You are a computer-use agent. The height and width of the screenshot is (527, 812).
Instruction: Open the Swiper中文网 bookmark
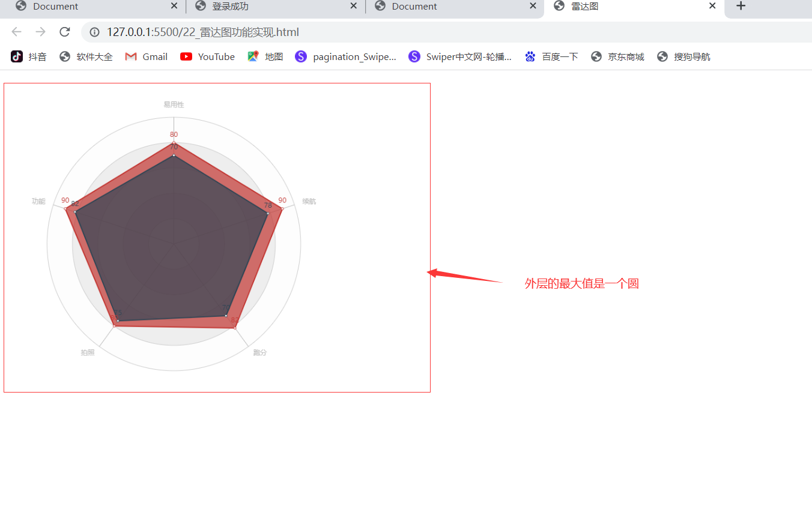point(460,56)
